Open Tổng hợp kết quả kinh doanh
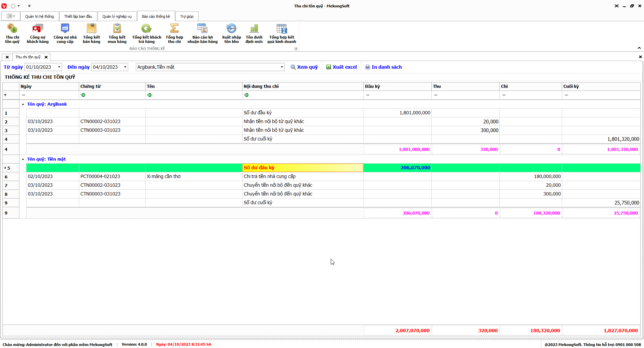Screen dimensions: 644x348 (x=282, y=33)
